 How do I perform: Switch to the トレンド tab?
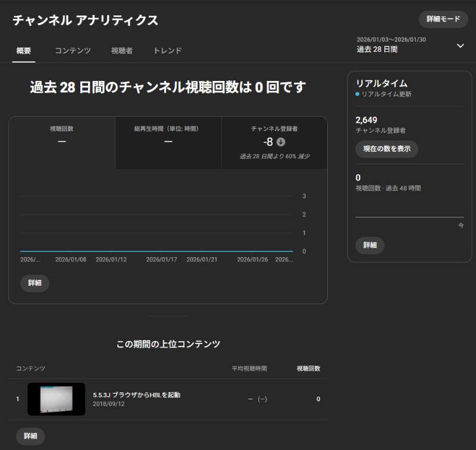(x=167, y=51)
